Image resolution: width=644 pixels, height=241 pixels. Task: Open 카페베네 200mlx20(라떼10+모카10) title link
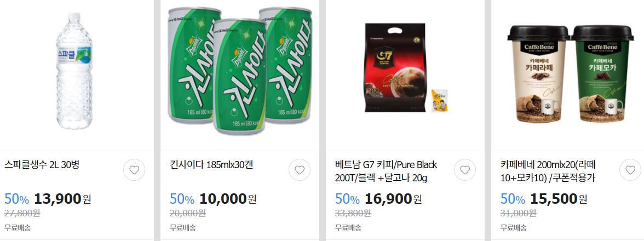(548, 171)
